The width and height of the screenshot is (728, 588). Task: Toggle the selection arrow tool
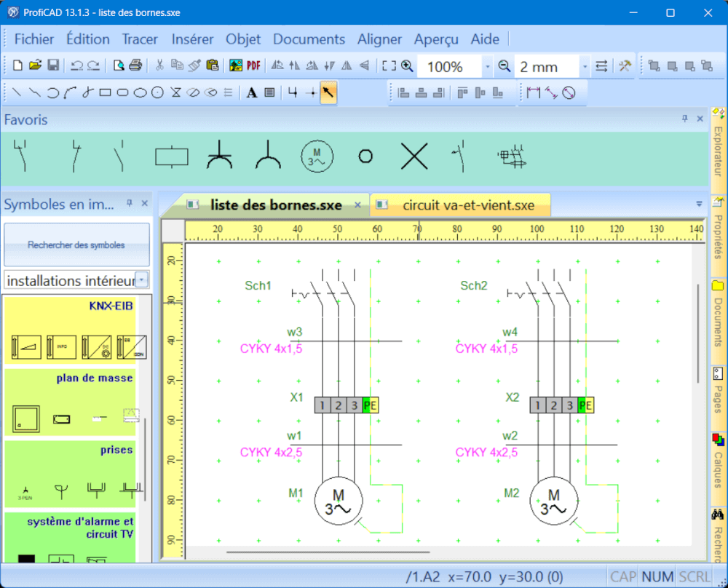pyautogui.click(x=328, y=92)
